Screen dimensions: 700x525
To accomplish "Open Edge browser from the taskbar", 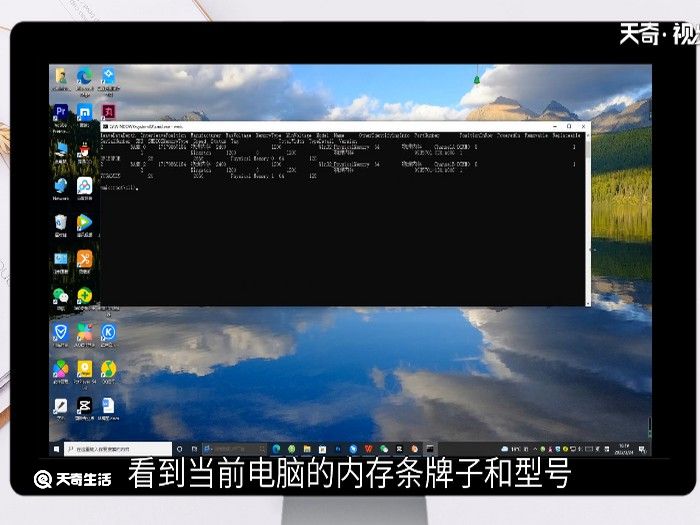I will [276, 449].
